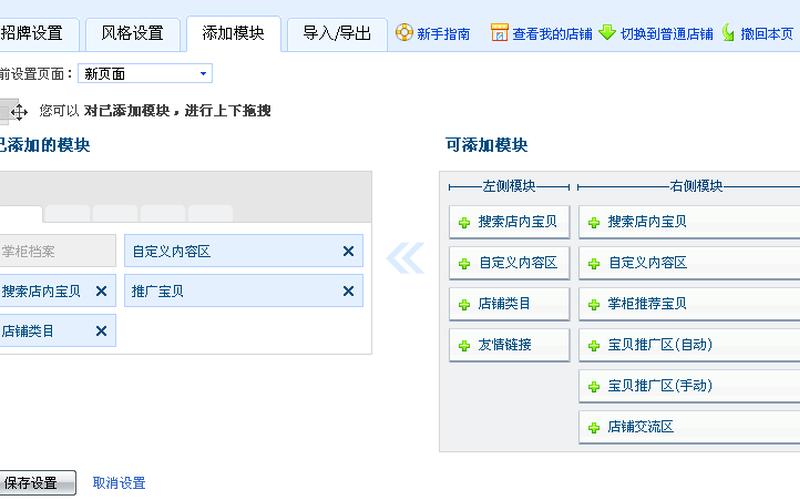
Task: Add 掌柜推荐宝贝 module plus icon
Action: (594, 305)
